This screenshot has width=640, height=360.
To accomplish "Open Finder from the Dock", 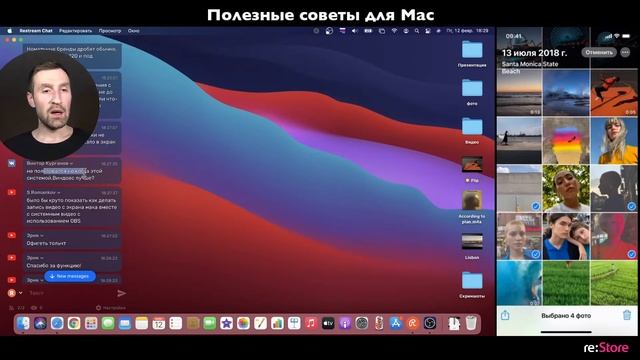I will click(x=23, y=324).
